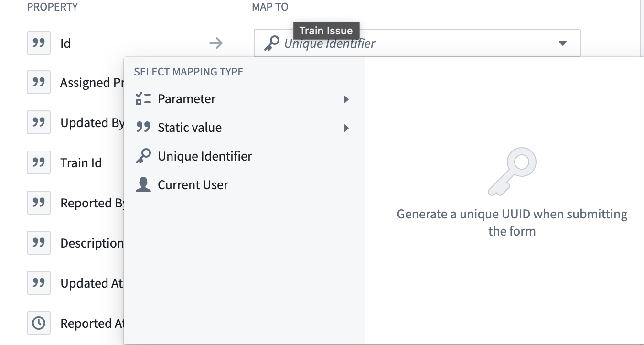Screen dimensions: 644x345
Task: Click the Id property name
Action: tap(65, 43)
